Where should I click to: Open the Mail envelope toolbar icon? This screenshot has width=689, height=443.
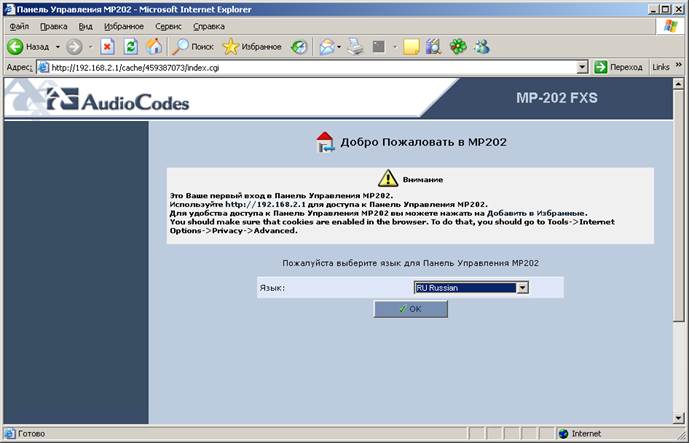(326, 47)
